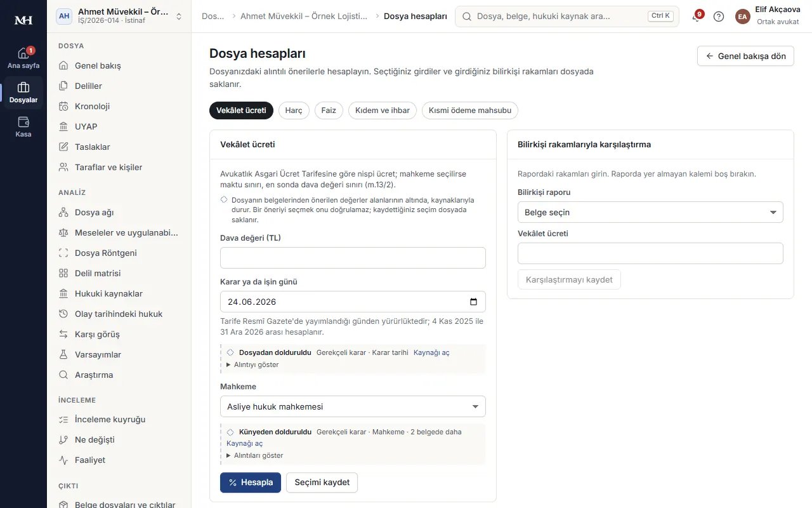Switch to Kıdem ve ihbar tab
The width and height of the screenshot is (812, 508).
tap(383, 110)
